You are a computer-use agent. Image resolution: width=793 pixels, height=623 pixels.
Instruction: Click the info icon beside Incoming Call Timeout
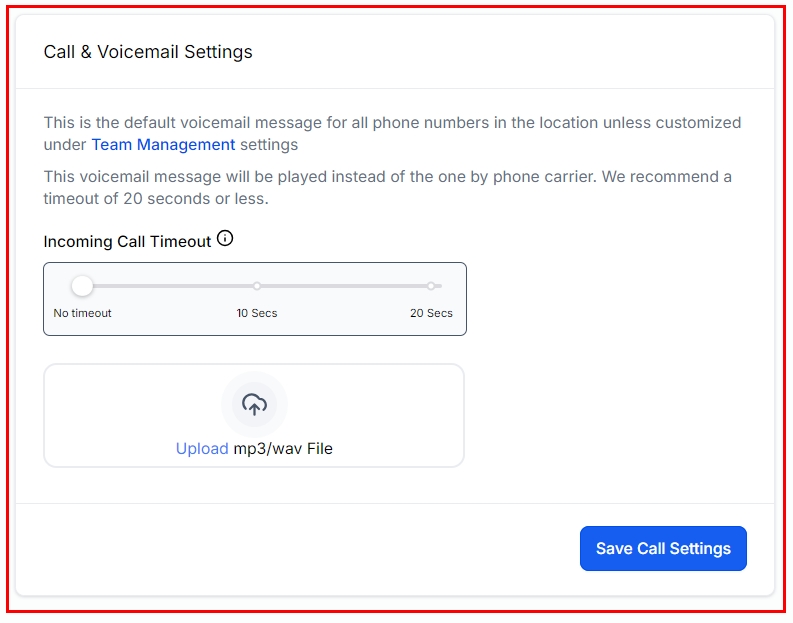tap(225, 239)
